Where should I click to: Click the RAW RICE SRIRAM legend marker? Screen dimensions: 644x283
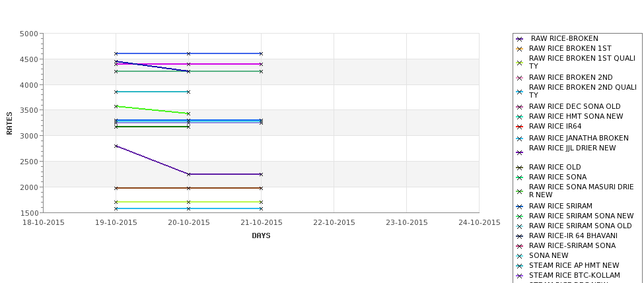click(x=519, y=206)
